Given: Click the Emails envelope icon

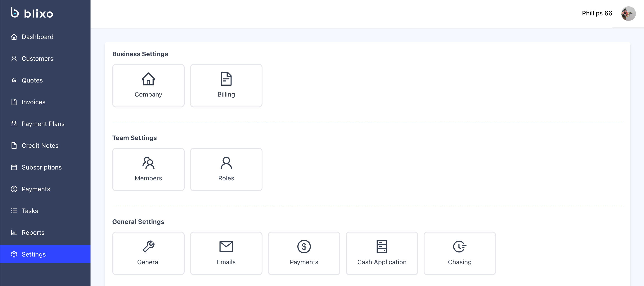Looking at the screenshot, I should click(226, 247).
